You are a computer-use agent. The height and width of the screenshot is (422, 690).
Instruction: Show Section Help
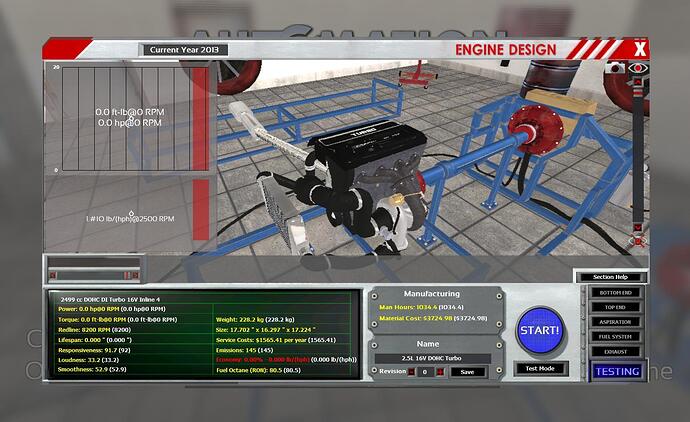point(610,277)
